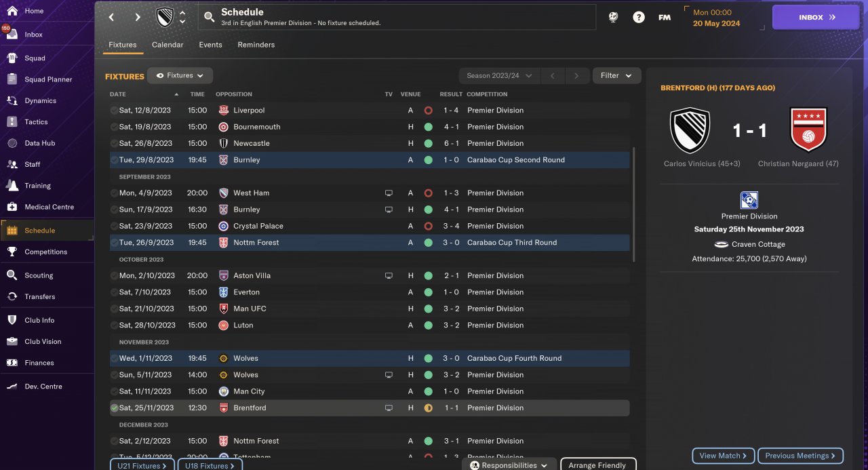Open the Reminders tab
Image resolution: width=868 pixels, height=470 pixels.
coord(256,45)
